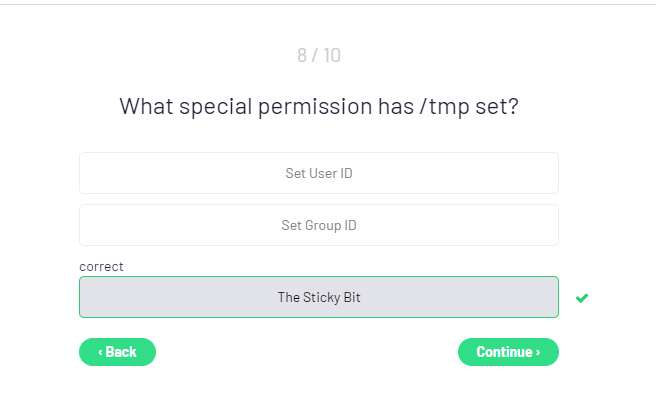Click the second answer option box
The width and height of the screenshot is (656, 416).
pos(200,225)
